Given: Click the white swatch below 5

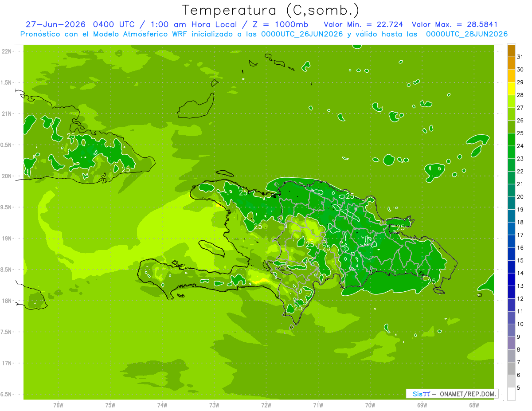Looking at the screenshot, I should click(x=511, y=394).
